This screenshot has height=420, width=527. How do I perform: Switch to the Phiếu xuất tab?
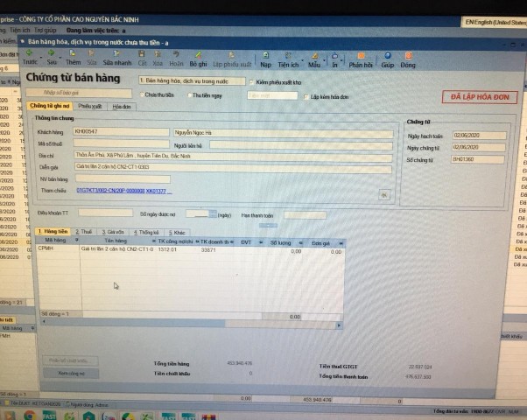point(90,106)
